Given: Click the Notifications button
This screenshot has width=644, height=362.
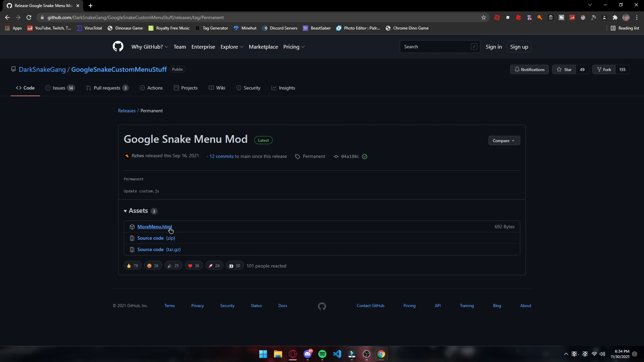Looking at the screenshot, I should [529, 70].
